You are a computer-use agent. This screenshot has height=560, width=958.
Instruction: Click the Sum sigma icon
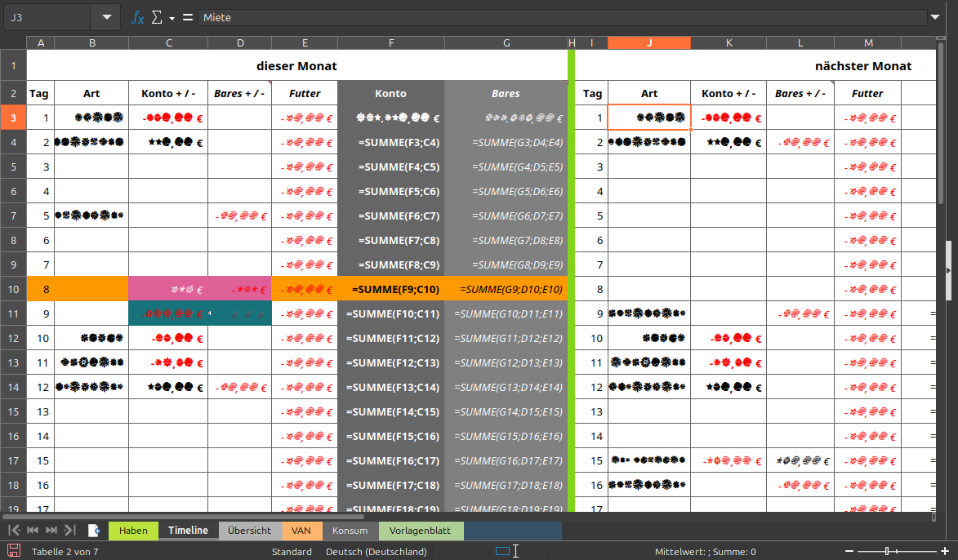[157, 18]
